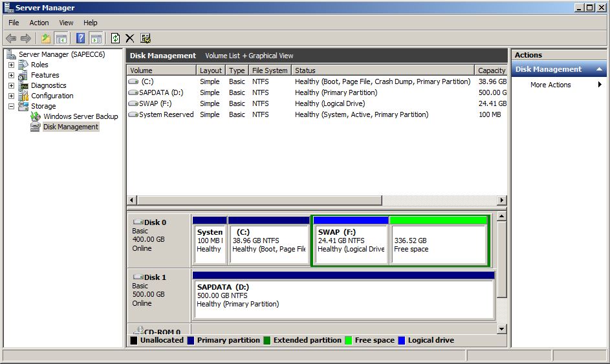610x364 pixels.
Task: Select the Windows Server Backup tree label
Action: [80, 116]
